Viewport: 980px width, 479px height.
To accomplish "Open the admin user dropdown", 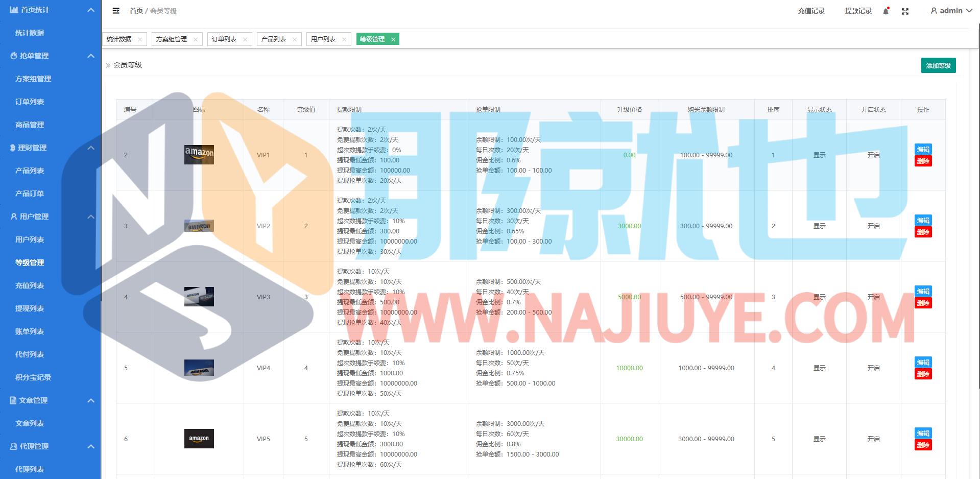I will click(951, 11).
